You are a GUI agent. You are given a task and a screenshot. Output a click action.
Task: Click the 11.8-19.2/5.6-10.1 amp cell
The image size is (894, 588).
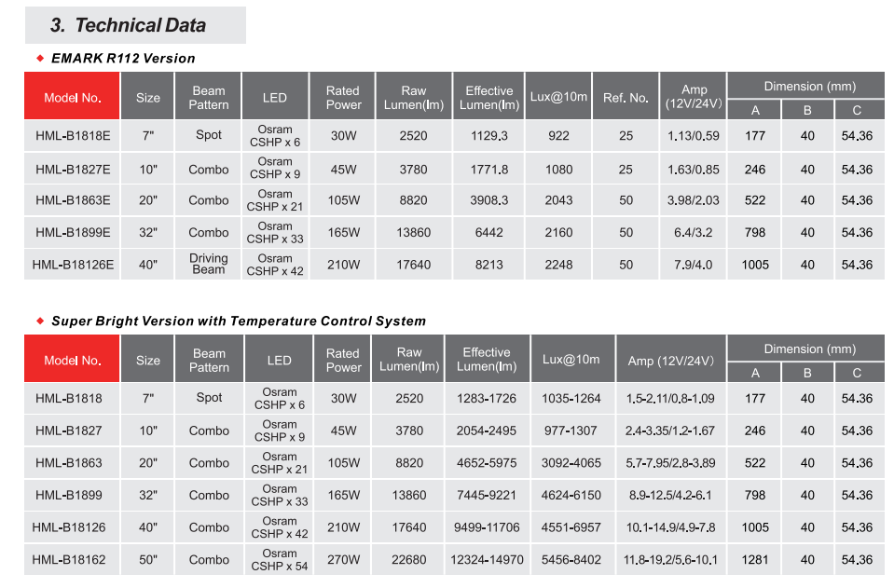tap(670, 560)
